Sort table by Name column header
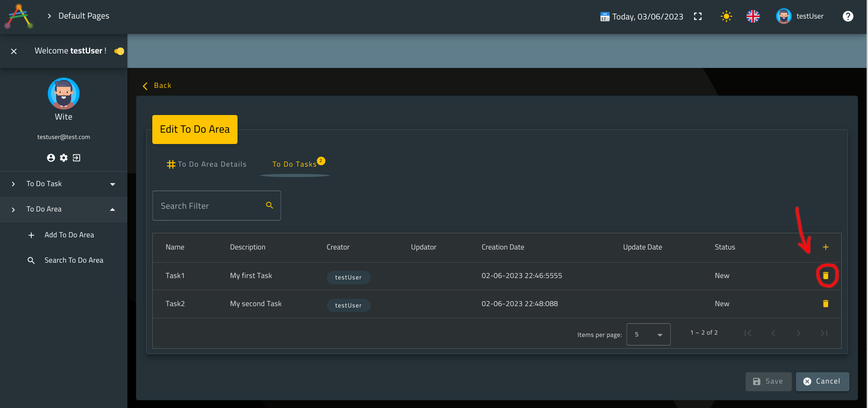Screen dimensions: 868x408 [175, 247]
